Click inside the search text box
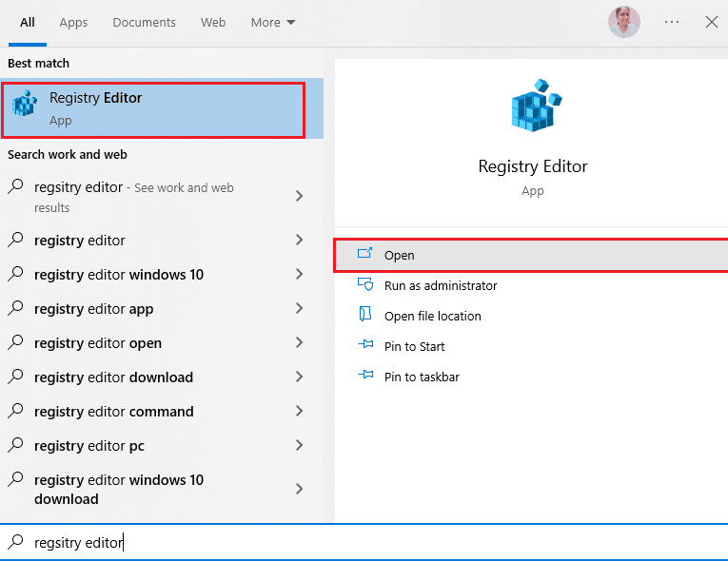The width and height of the screenshot is (728, 561). click(381, 542)
